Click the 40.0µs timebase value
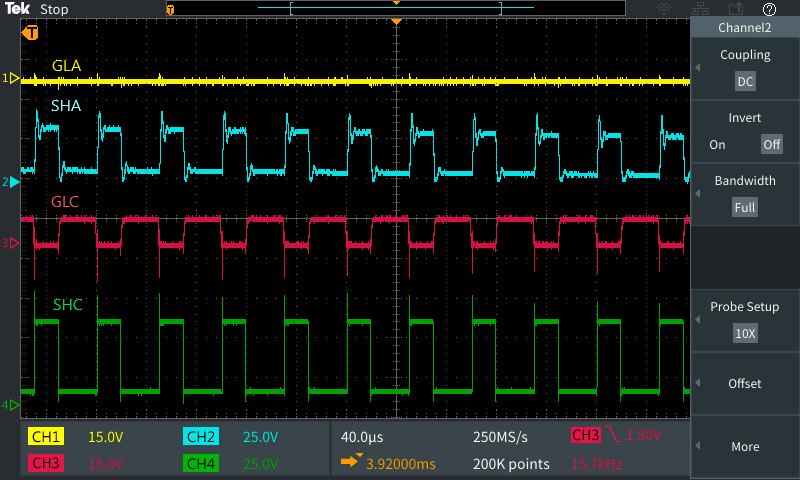 (362, 437)
